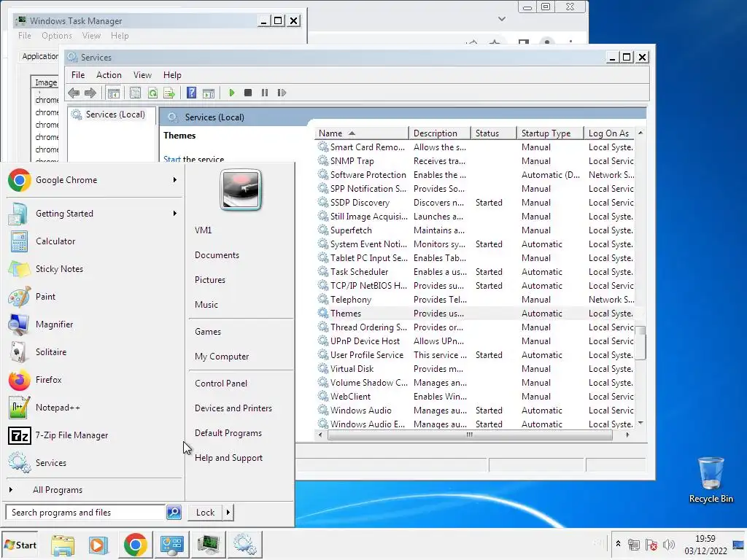Open Getting Started from the Start menu
This screenshot has height=560, width=747.
pyautogui.click(x=94, y=214)
